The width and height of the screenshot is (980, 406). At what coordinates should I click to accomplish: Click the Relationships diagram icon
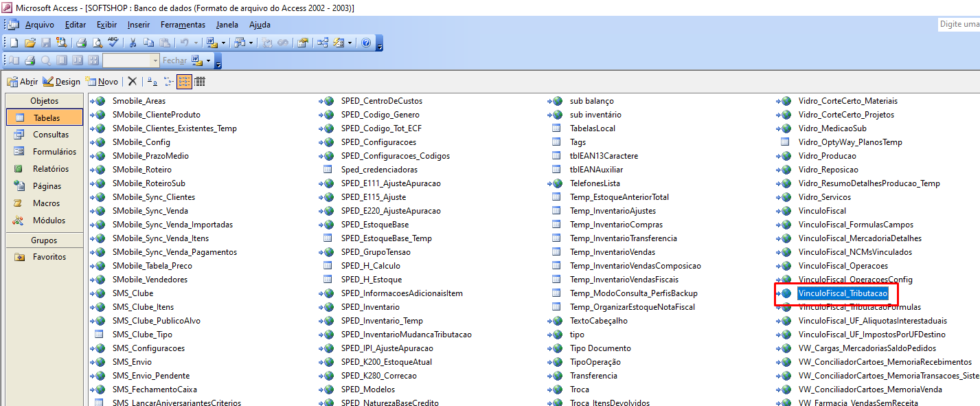click(322, 43)
